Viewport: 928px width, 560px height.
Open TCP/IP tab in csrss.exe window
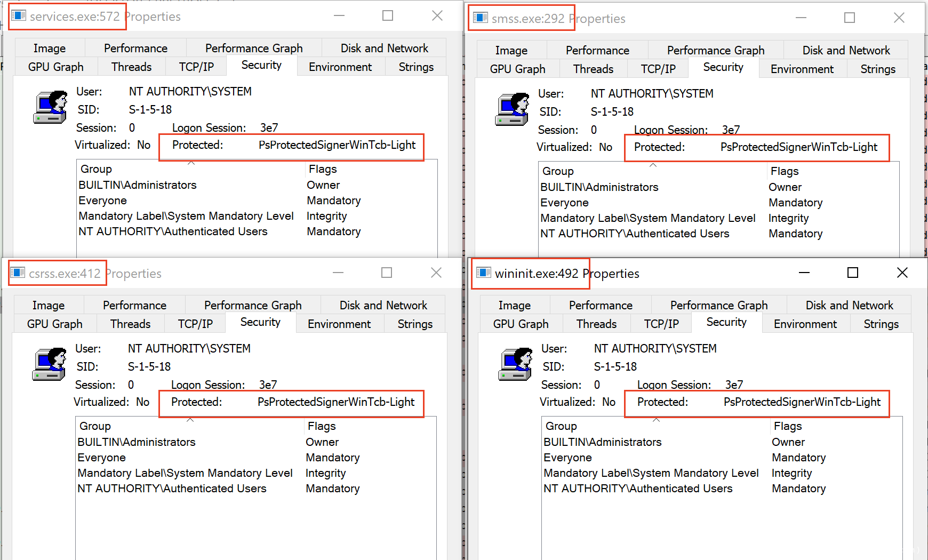(195, 324)
